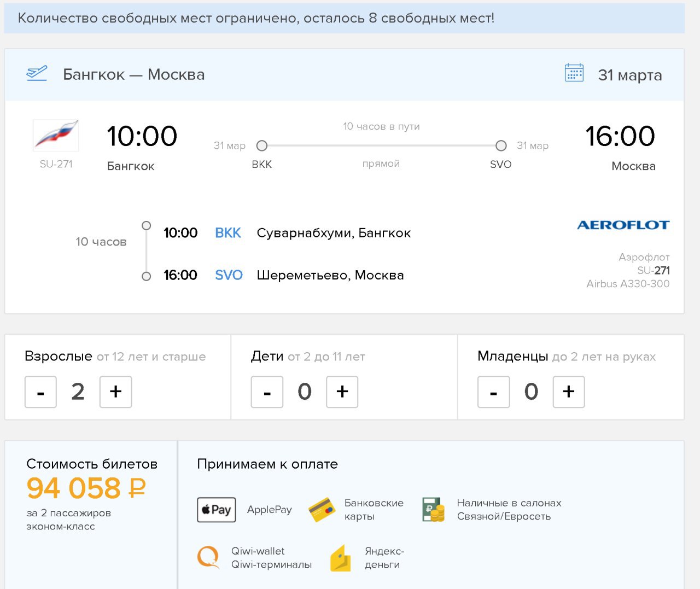Image resolution: width=700 pixels, height=589 pixels.
Task: Click 'за 2 пассажиров эконом-класс' text
Action: pyautogui.click(x=68, y=520)
